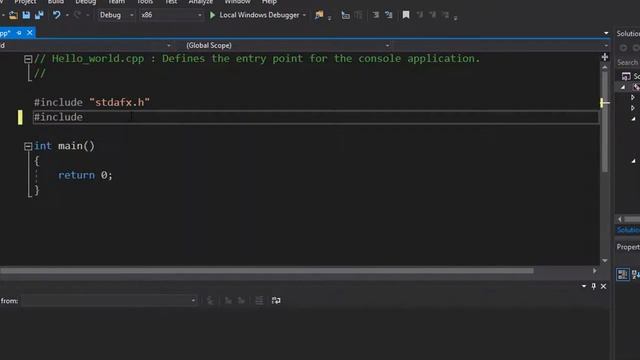This screenshot has height=360, width=640.
Task: Decrease indent with the outdent icon
Action: coord(375,15)
